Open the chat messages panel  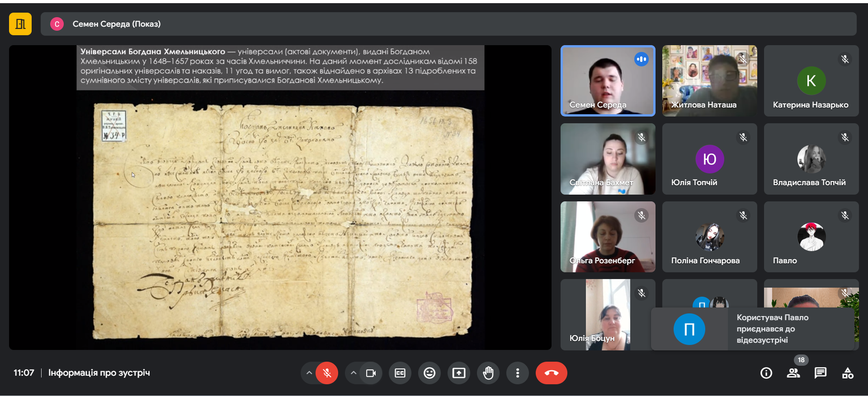[820, 373]
